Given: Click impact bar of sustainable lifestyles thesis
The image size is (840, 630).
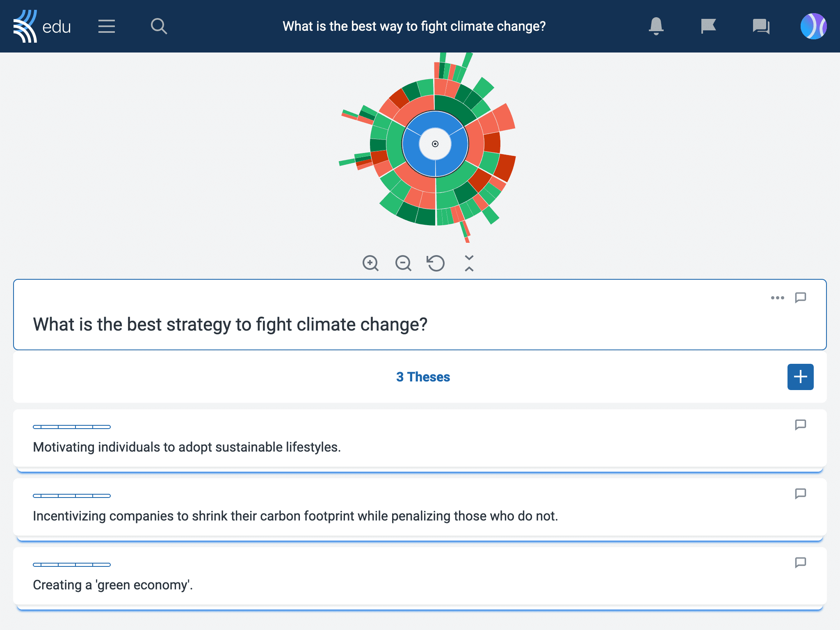Looking at the screenshot, I should coord(72,427).
